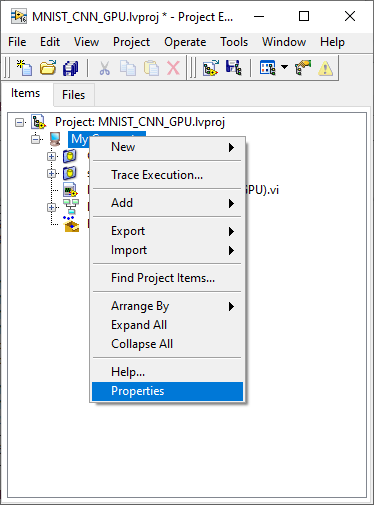Image resolution: width=374 pixels, height=505 pixels.
Task: Open the Export submenu
Action: (167, 231)
